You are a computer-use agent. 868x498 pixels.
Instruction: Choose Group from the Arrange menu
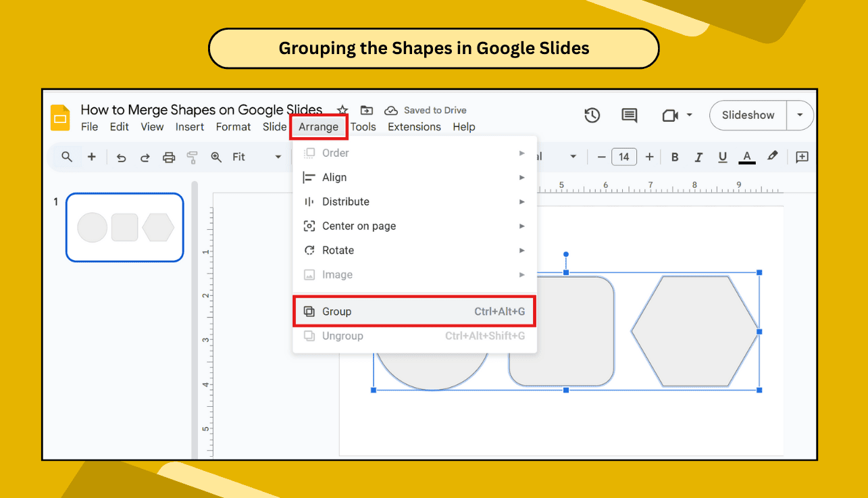click(x=338, y=311)
